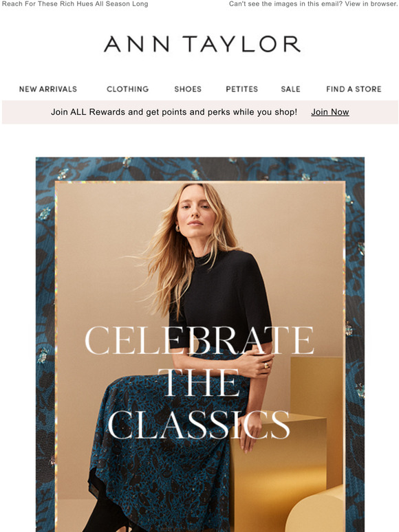Viewport: 399px width, 532px height.
Task: Click Find a Store link
Action: coord(354,89)
